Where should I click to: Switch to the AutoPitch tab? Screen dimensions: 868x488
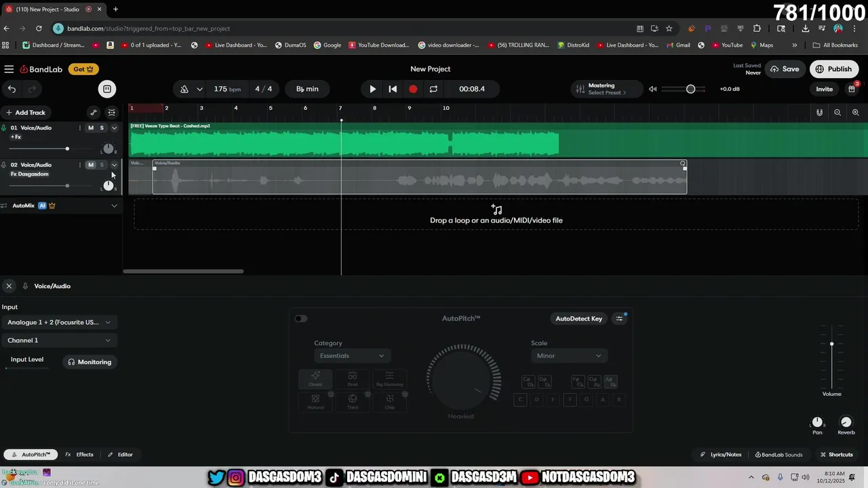click(30, 455)
